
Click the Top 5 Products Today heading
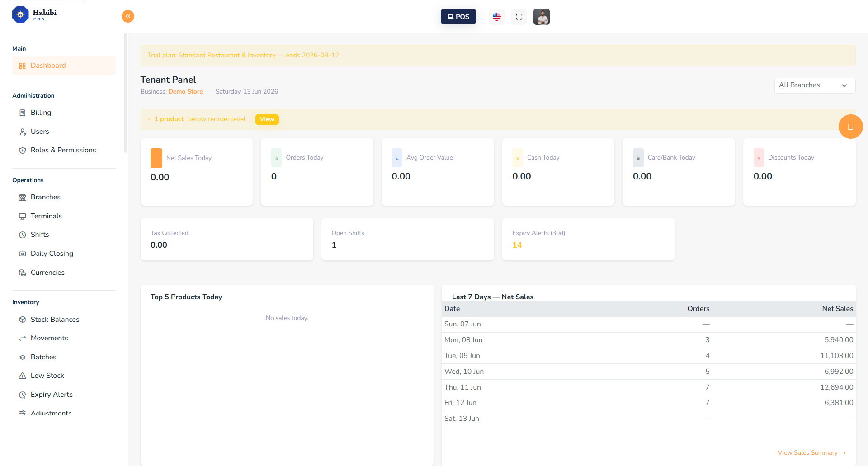point(186,297)
